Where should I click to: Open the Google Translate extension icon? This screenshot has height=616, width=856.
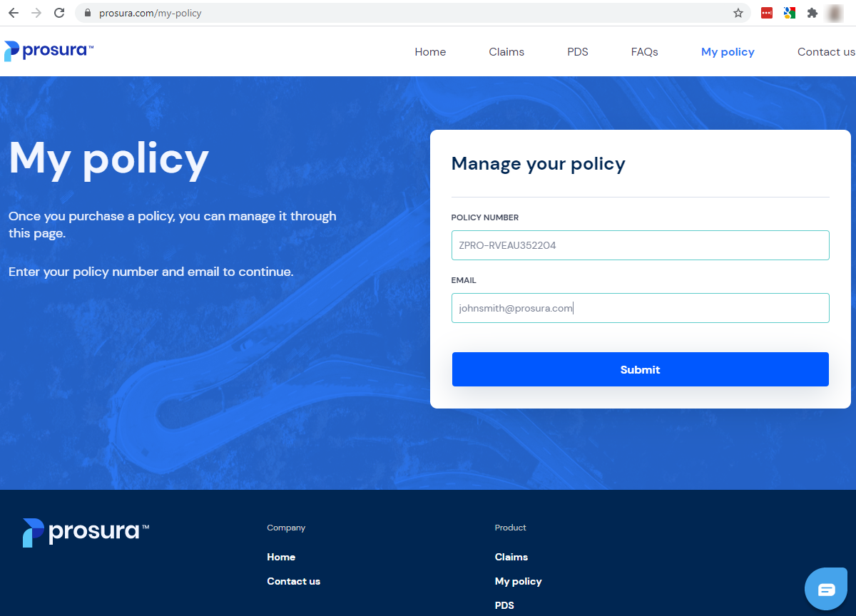(x=789, y=13)
